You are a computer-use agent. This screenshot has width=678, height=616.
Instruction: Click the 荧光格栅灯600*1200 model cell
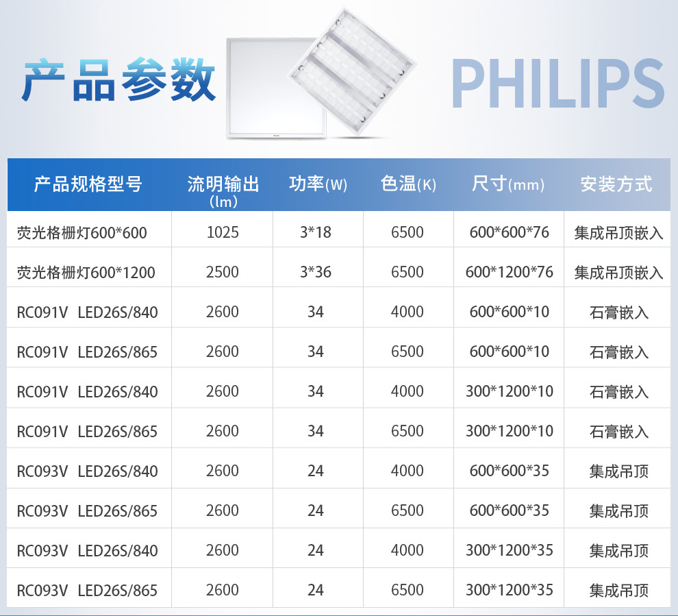[x=86, y=273]
